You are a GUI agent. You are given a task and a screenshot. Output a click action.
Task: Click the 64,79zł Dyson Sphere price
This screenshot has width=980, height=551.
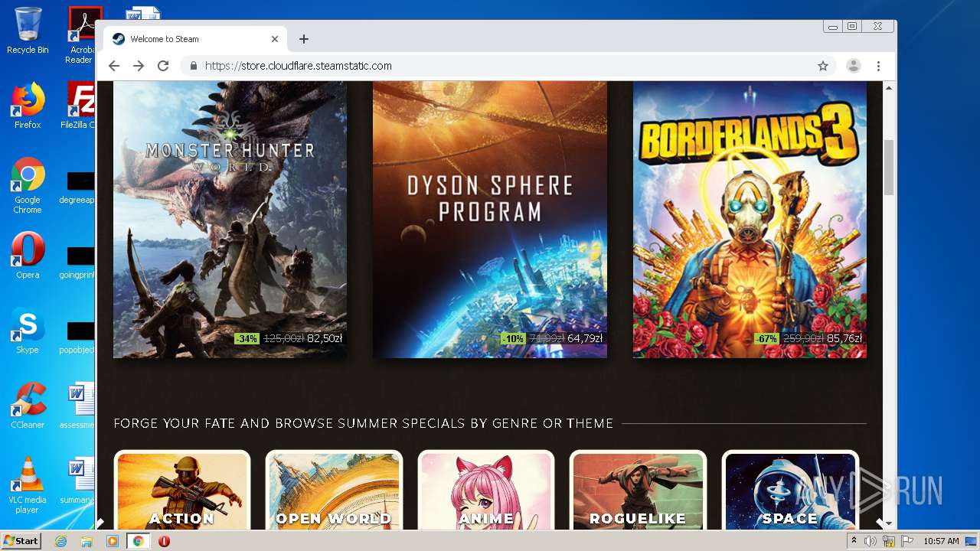coord(585,338)
